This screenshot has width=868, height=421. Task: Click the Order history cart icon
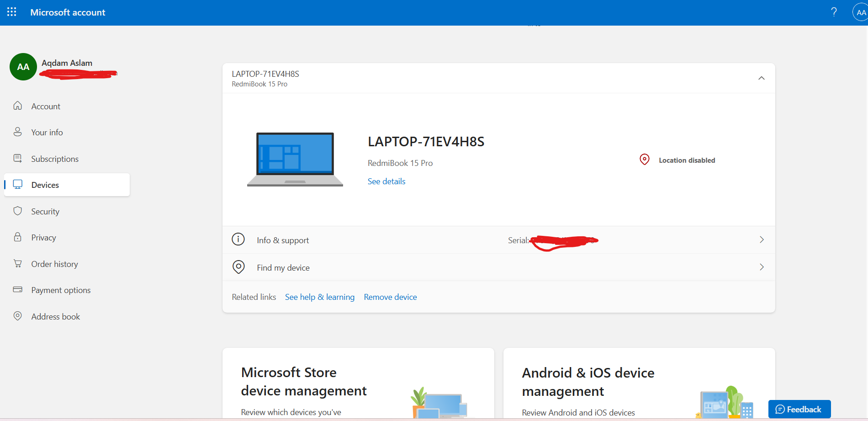(18, 263)
